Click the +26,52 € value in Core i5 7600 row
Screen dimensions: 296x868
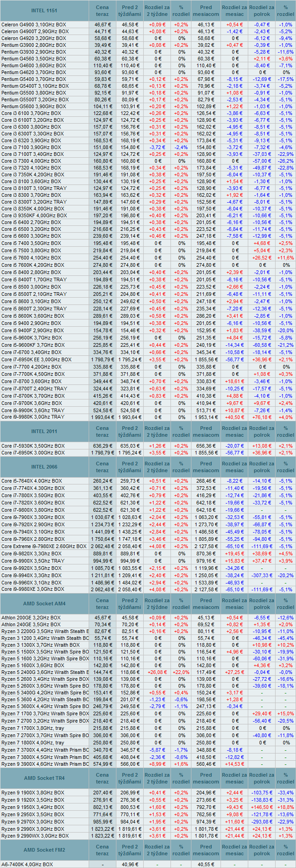(x=263, y=258)
